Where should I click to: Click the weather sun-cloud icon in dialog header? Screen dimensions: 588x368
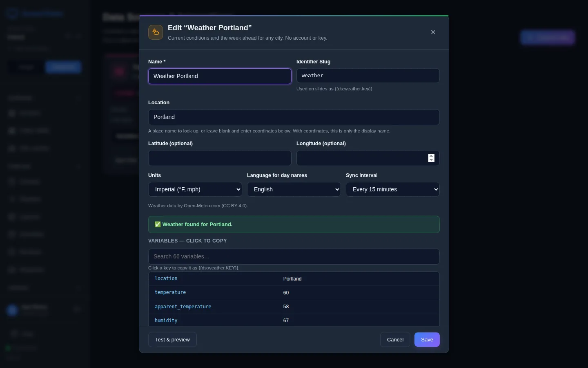[156, 32]
